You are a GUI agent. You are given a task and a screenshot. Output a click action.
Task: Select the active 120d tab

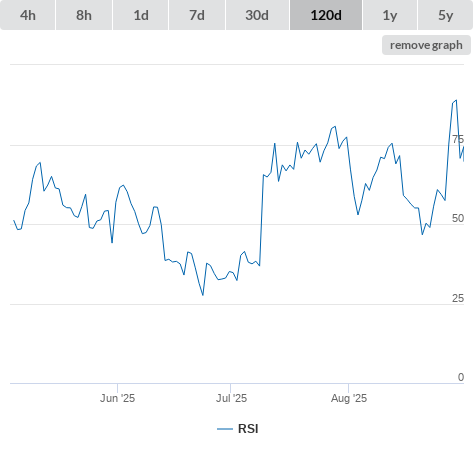click(x=326, y=15)
